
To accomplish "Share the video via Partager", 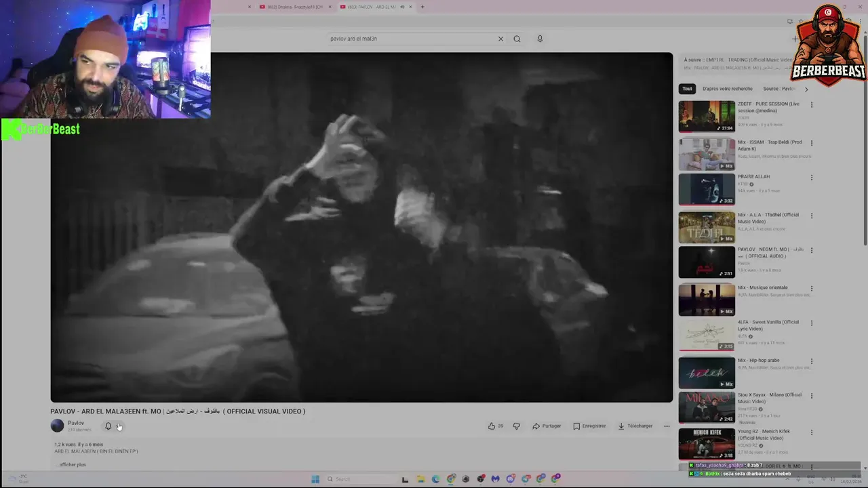I will point(547,426).
